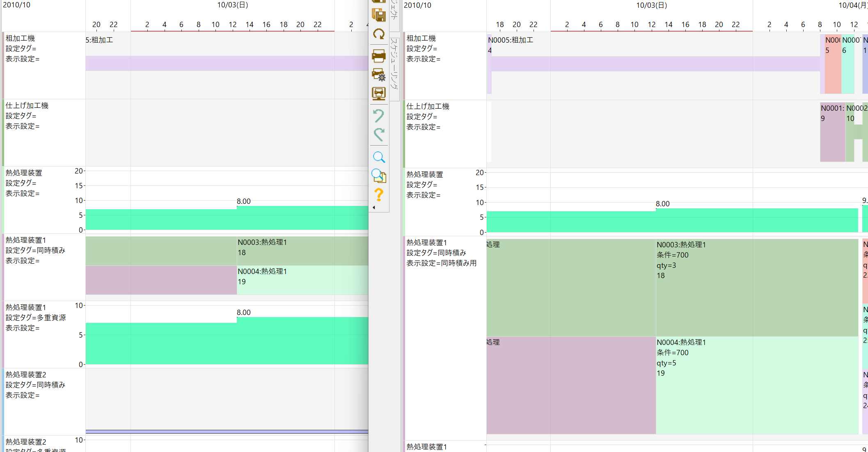Click the 8.00 load value in left 熱処理装置 row
This screenshot has height=452, width=868.
click(x=244, y=201)
